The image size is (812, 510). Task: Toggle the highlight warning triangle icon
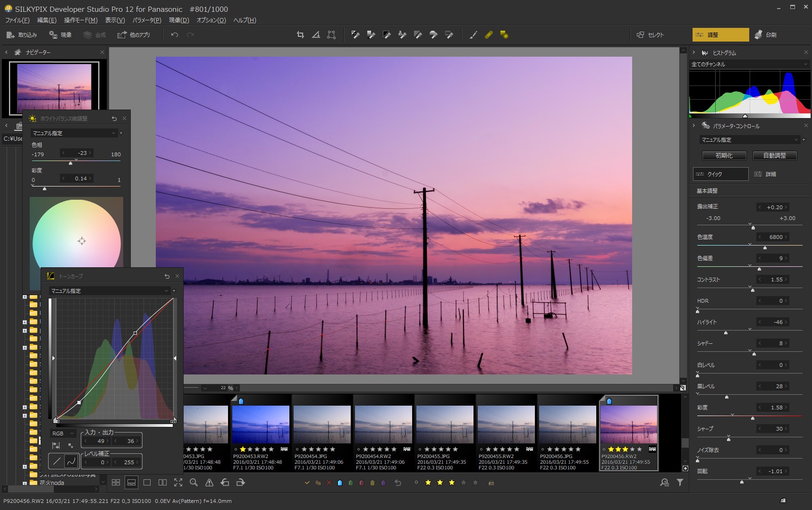[209, 483]
